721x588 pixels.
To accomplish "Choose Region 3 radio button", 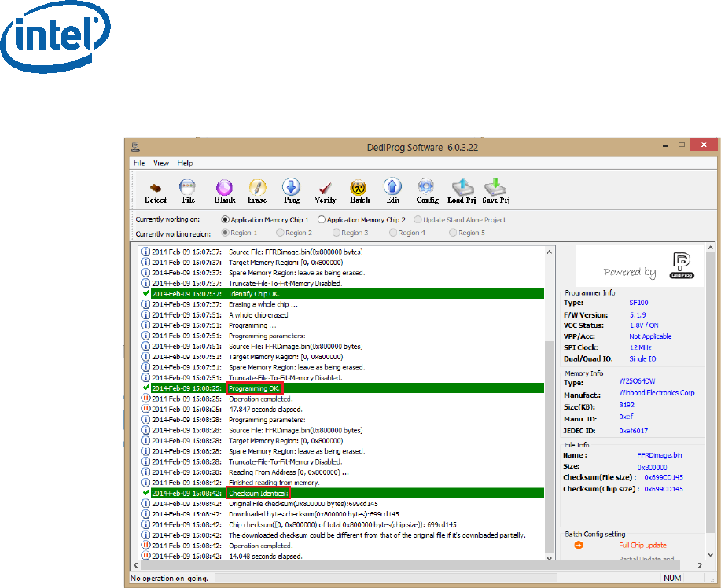I will 351,233.
